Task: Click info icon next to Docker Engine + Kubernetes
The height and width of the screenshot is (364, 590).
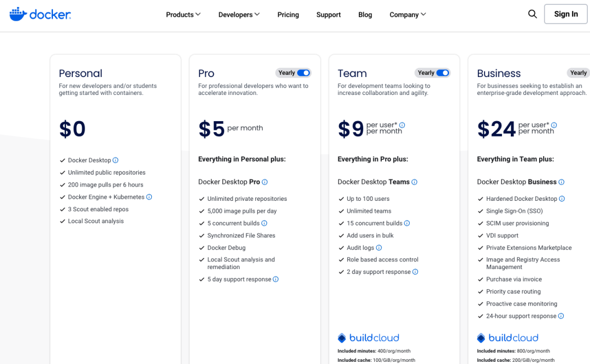Action: 149,197
